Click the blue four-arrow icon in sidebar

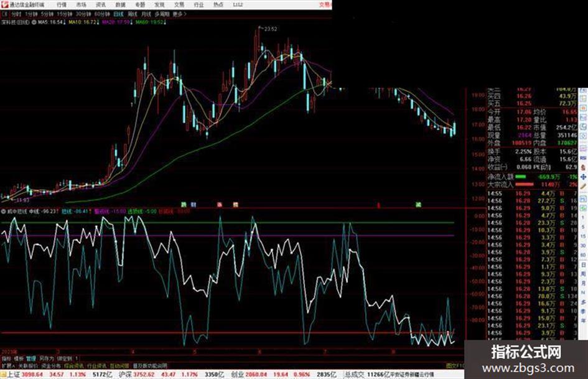(583, 177)
